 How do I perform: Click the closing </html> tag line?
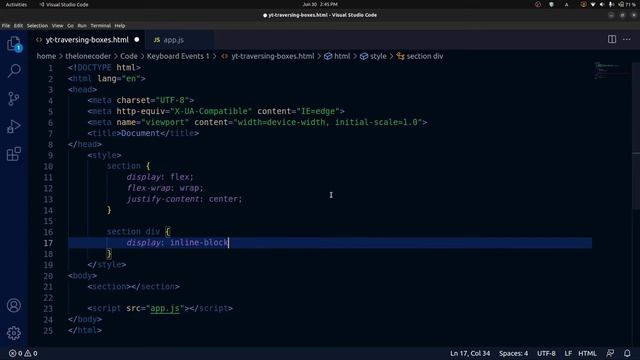coord(85,331)
